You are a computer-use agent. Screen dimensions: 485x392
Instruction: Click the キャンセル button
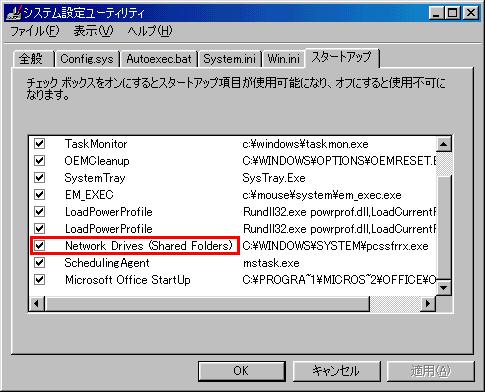(336, 371)
